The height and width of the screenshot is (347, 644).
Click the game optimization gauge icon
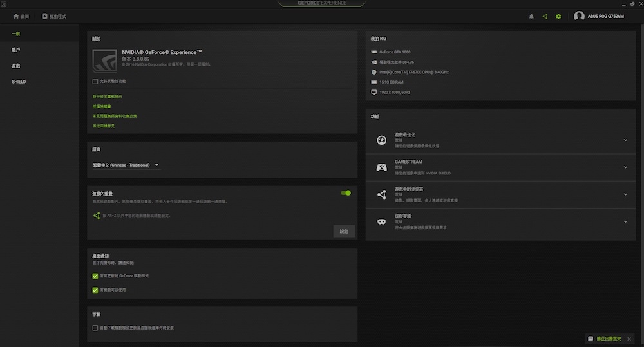tap(381, 140)
